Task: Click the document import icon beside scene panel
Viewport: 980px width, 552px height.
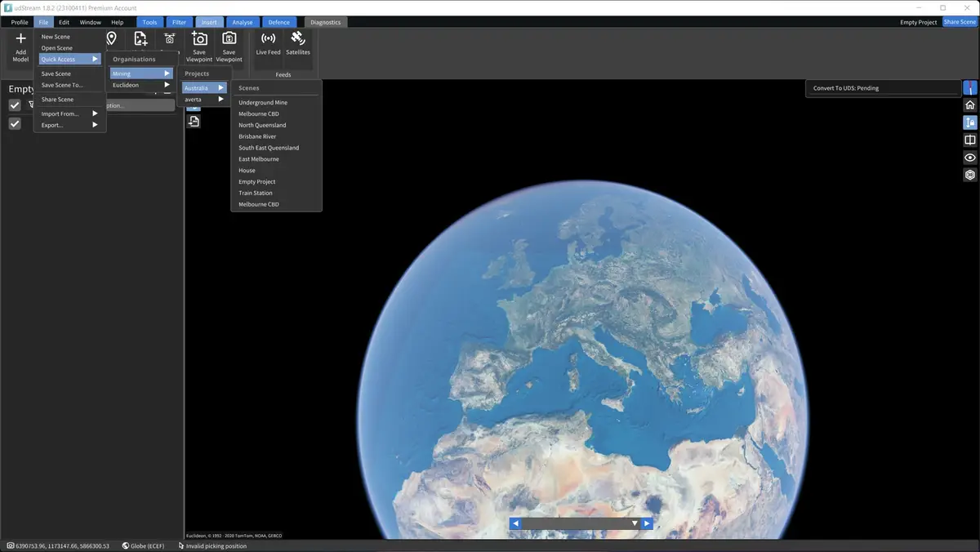Action: click(x=194, y=122)
